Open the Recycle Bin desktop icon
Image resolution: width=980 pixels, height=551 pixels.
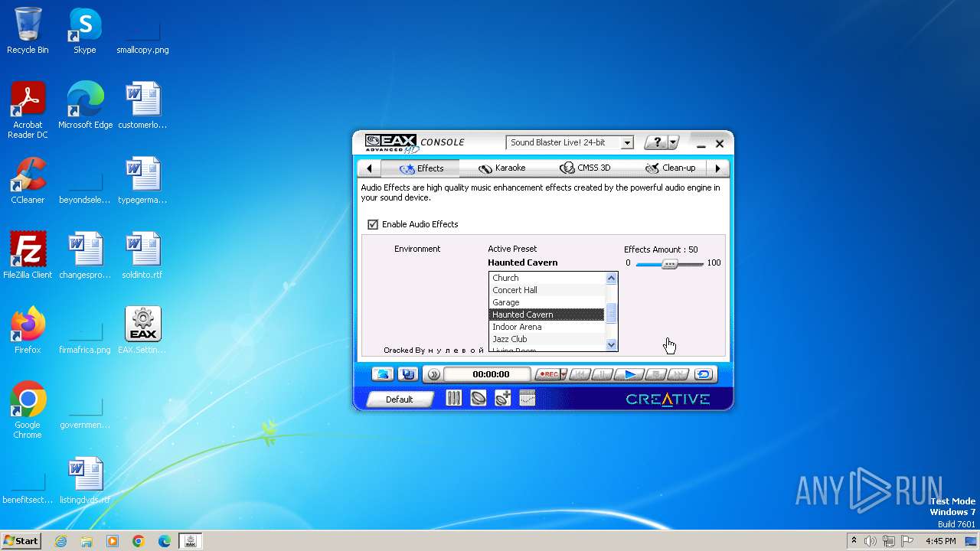(x=28, y=31)
